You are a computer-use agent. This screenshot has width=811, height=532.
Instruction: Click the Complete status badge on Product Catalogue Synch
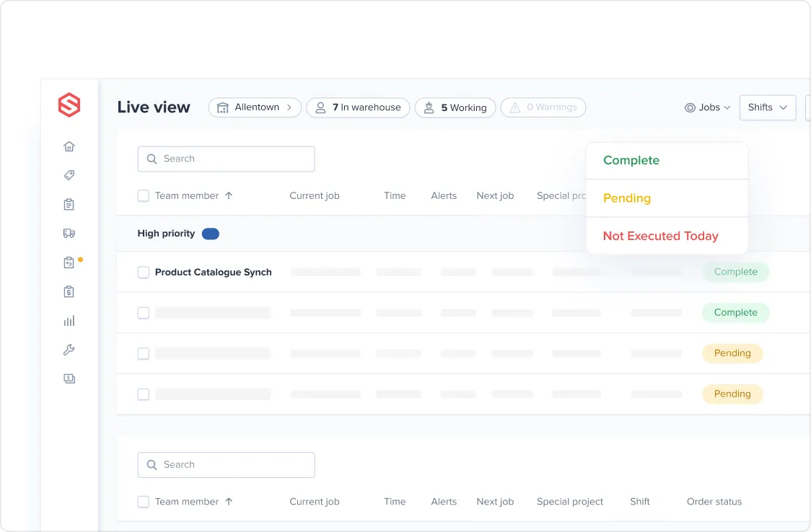point(735,272)
